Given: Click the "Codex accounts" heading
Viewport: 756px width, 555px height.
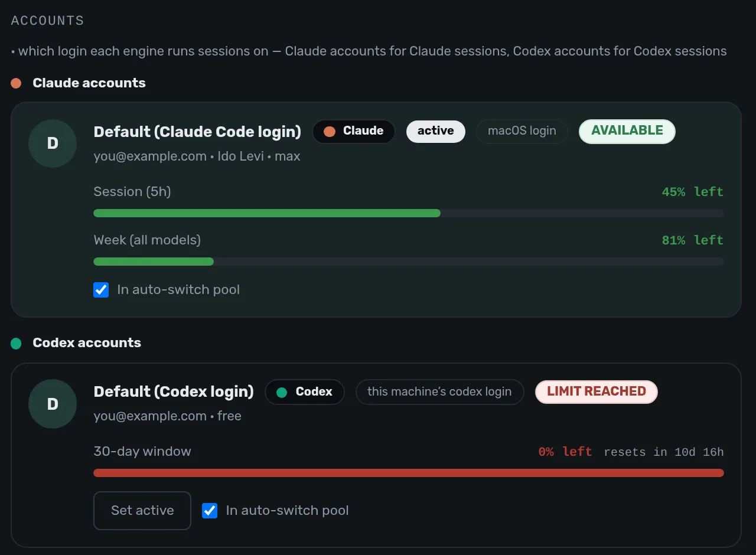Looking at the screenshot, I should point(87,343).
